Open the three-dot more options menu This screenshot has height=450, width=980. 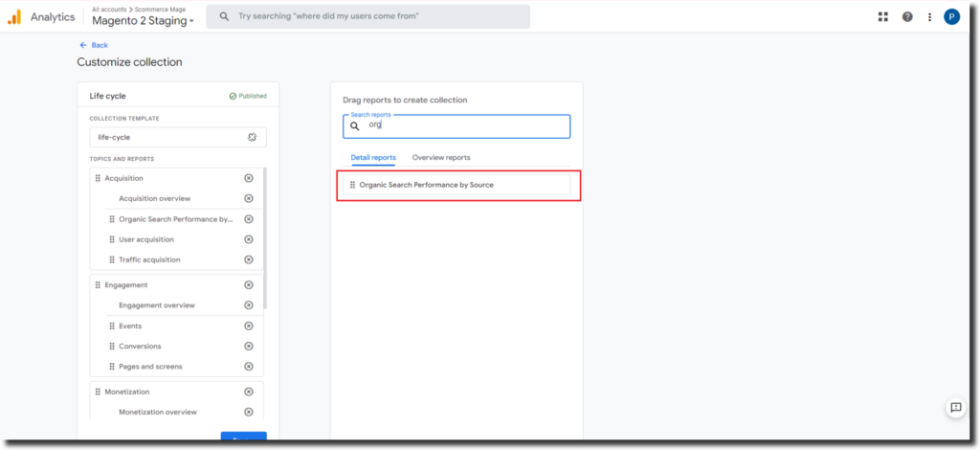click(929, 16)
